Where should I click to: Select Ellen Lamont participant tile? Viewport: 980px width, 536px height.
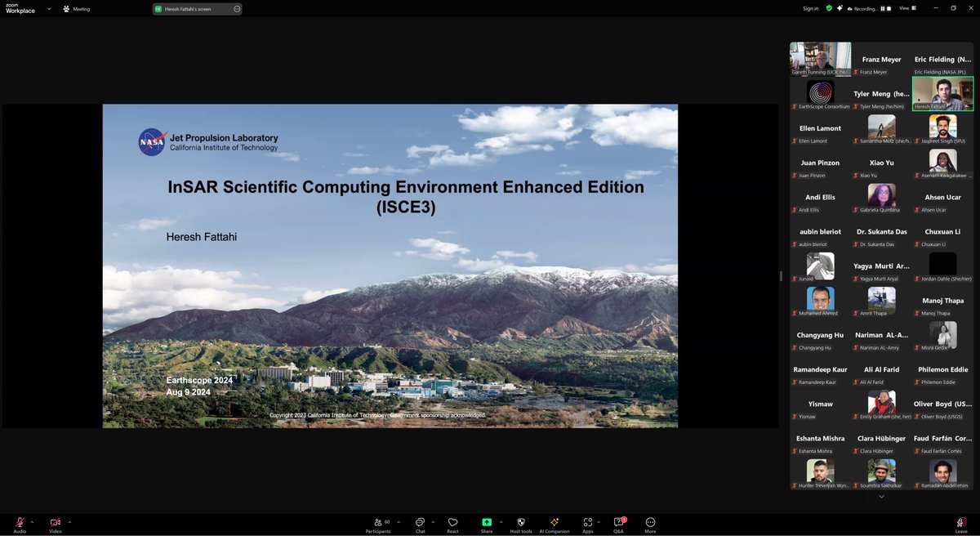820,128
